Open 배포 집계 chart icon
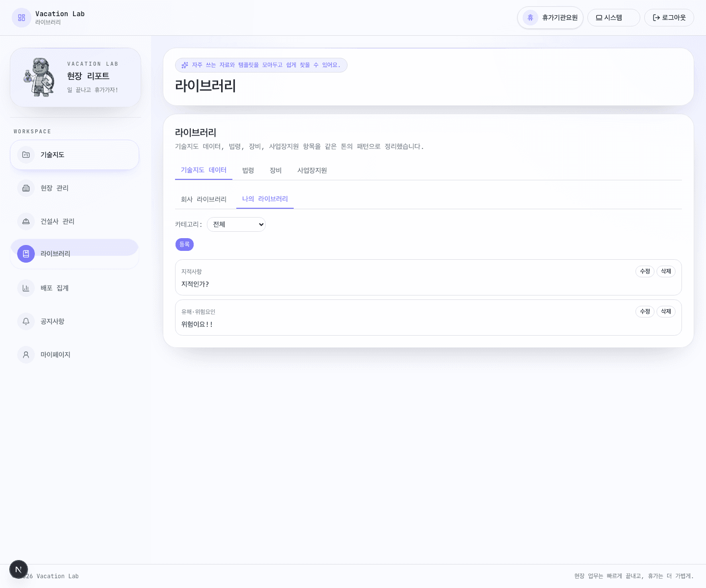 26,288
